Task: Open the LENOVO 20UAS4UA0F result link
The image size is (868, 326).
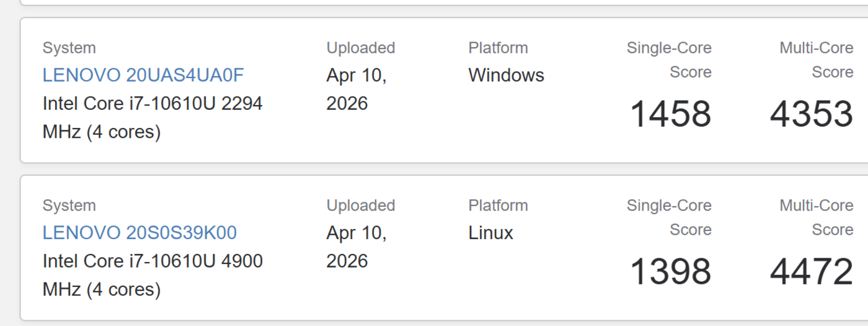Action: pyautogui.click(x=143, y=75)
